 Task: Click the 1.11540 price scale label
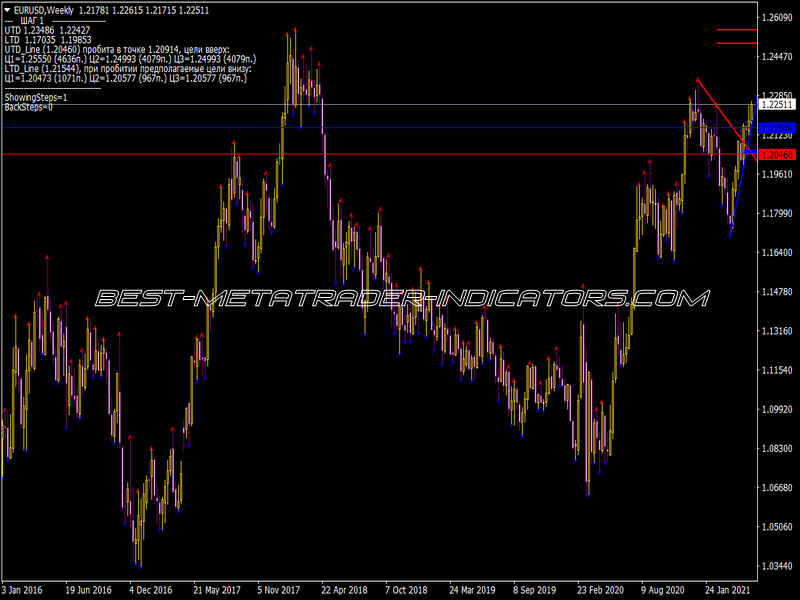777,370
